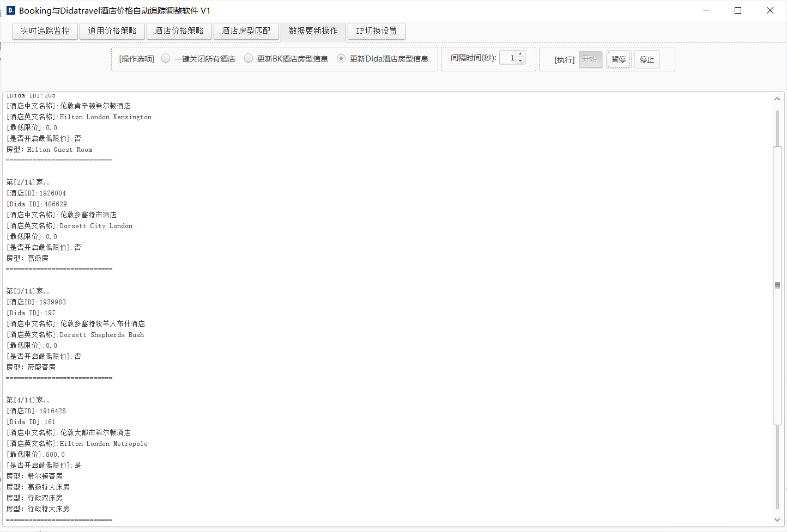
Task: Click the text '房型: 行政特大床房'
Action: click(x=38, y=509)
